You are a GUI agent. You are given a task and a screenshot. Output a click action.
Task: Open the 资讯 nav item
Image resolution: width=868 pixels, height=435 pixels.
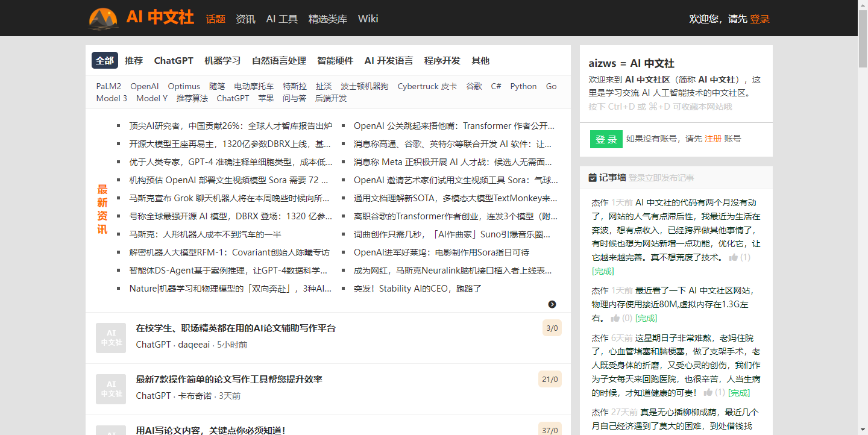pos(245,19)
